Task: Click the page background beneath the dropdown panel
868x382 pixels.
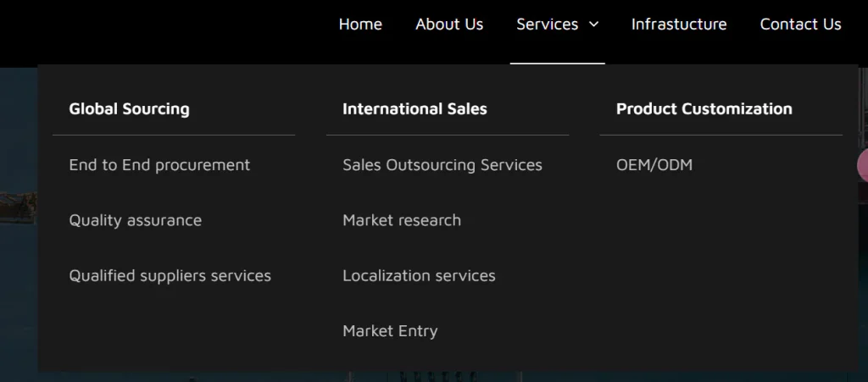Action: [254, 377]
